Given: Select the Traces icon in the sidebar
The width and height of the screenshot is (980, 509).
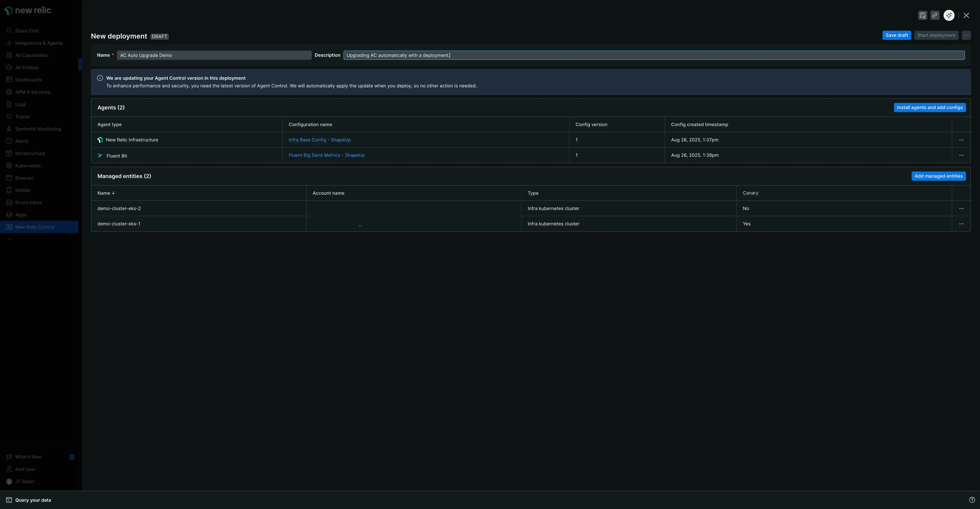Looking at the screenshot, I should point(9,117).
